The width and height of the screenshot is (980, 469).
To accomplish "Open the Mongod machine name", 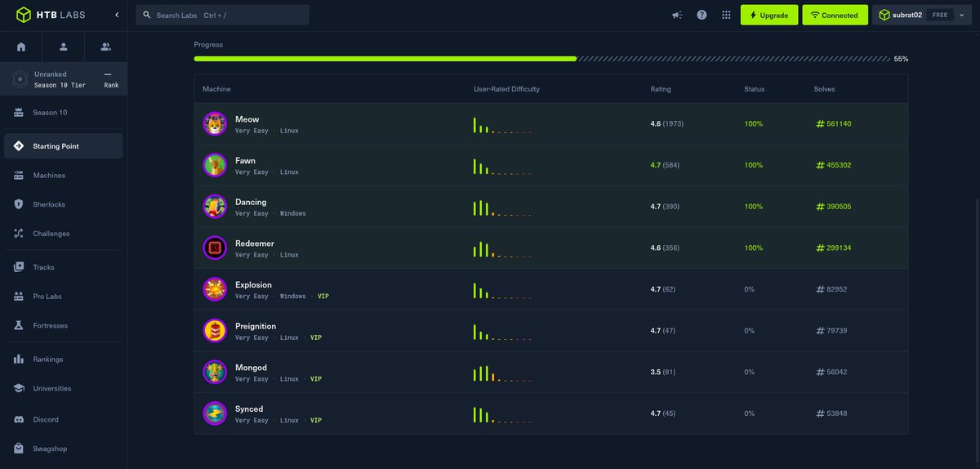I will pos(251,368).
